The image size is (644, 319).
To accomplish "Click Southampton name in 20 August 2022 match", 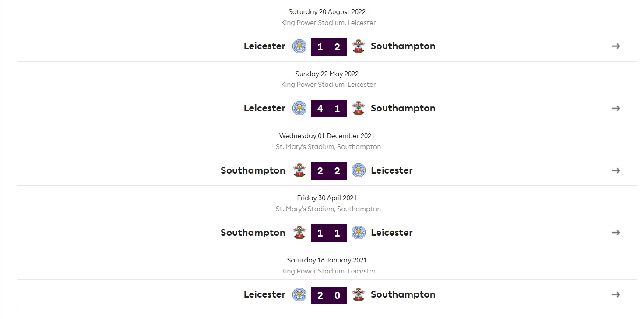I will (x=403, y=46).
